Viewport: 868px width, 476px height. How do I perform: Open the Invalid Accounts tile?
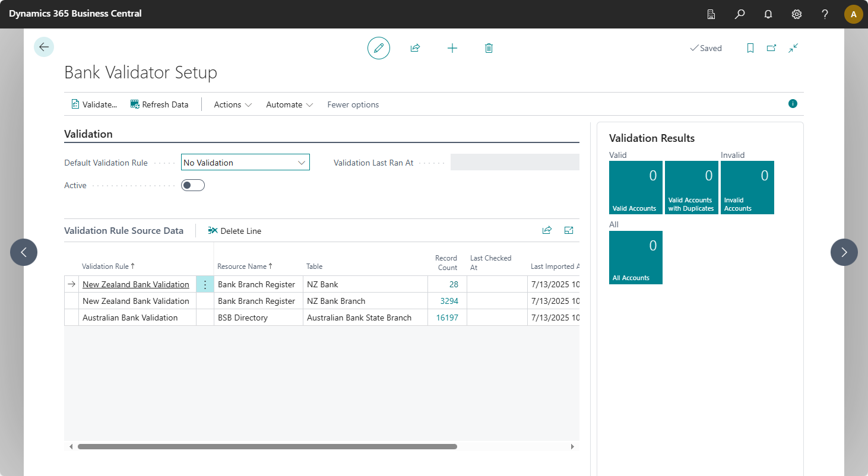[747, 188]
